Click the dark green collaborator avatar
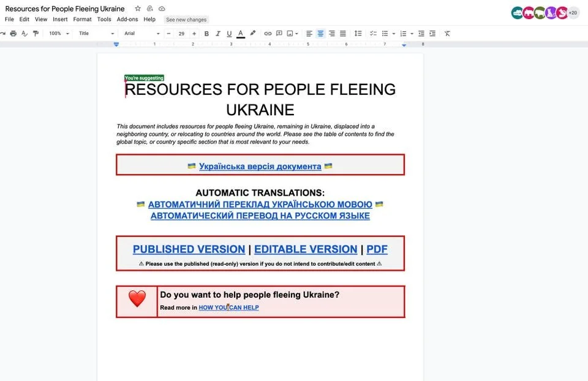The height and width of the screenshot is (381, 588). click(x=540, y=13)
